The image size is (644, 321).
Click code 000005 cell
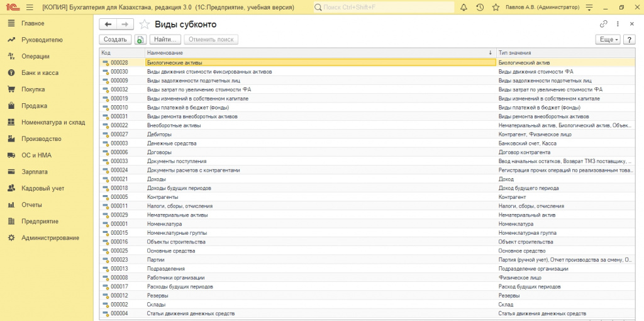point(122,197)
